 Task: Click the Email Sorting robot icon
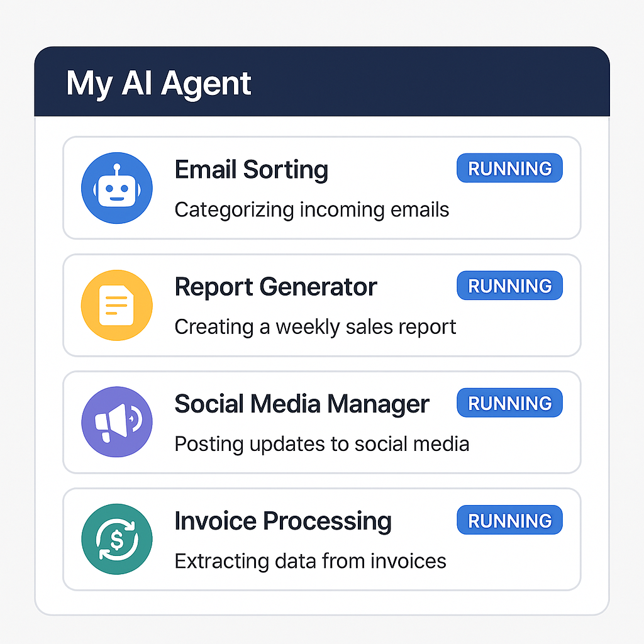click(x=117, y=188)
